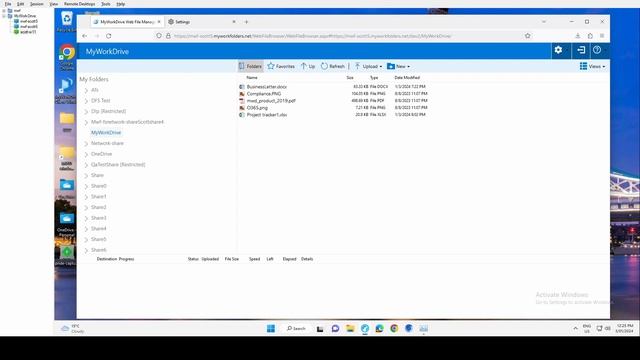Select the O365.png file name

257,108
